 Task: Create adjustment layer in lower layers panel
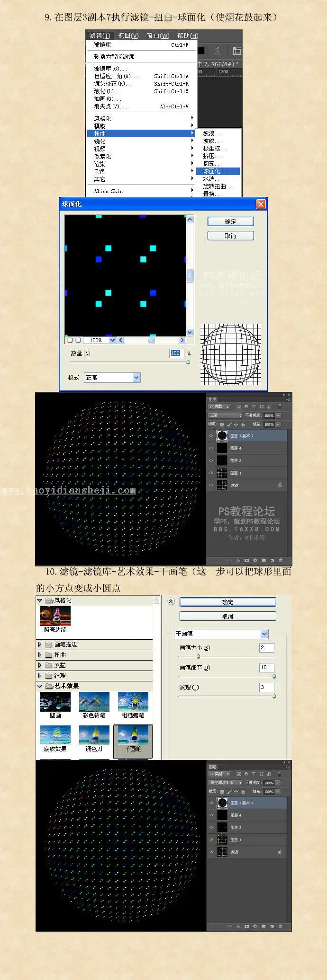[255, 926]
